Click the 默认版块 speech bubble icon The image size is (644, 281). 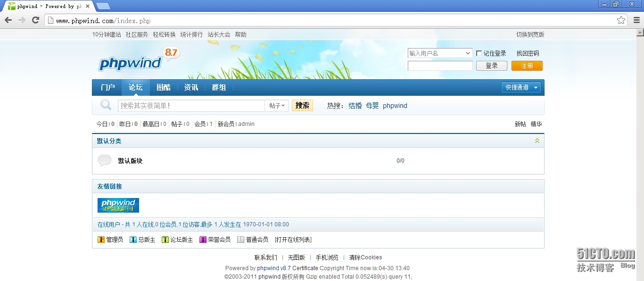(104, 160)
